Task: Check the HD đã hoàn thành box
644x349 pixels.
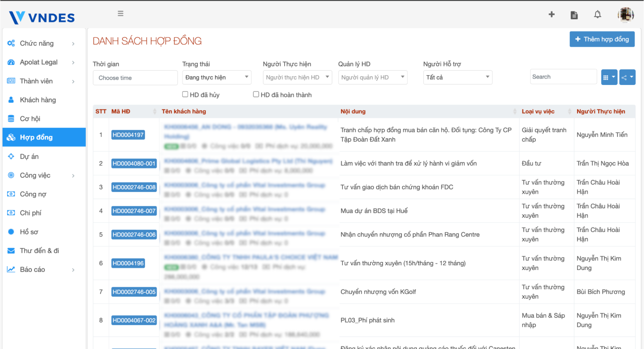Action: 256,94
